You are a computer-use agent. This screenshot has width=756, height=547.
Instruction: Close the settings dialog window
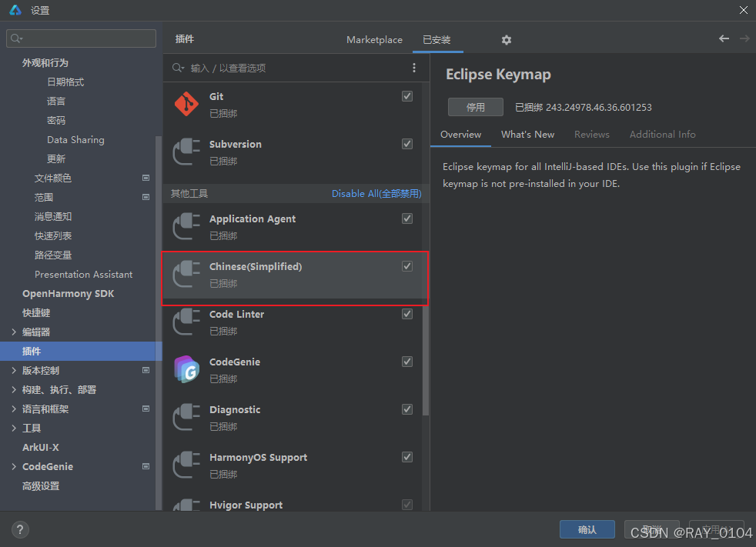click(x=744, y=10)
